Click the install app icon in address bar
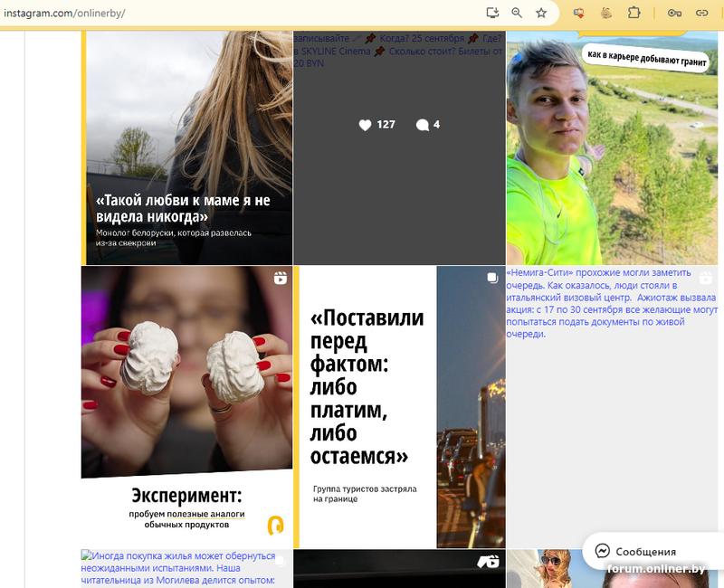 492,13
